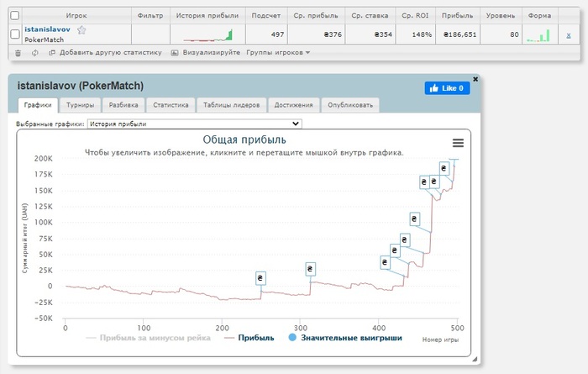588x374 pixels.
Task: Click the PokerMatch network label under the player
Action: [x=45, y=40]
